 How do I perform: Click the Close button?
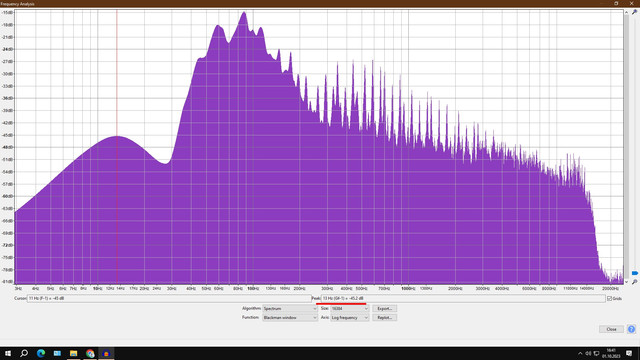point(611,329)
